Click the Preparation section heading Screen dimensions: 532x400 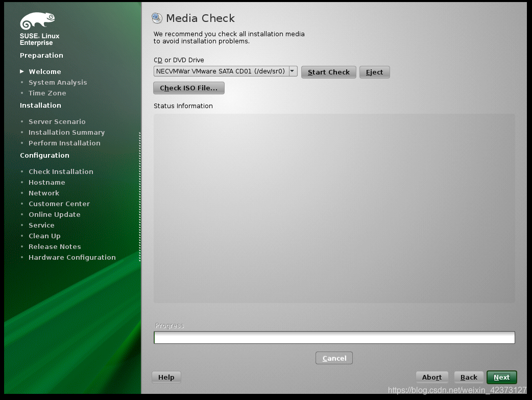pyautogui.click(x=41, y=55)
